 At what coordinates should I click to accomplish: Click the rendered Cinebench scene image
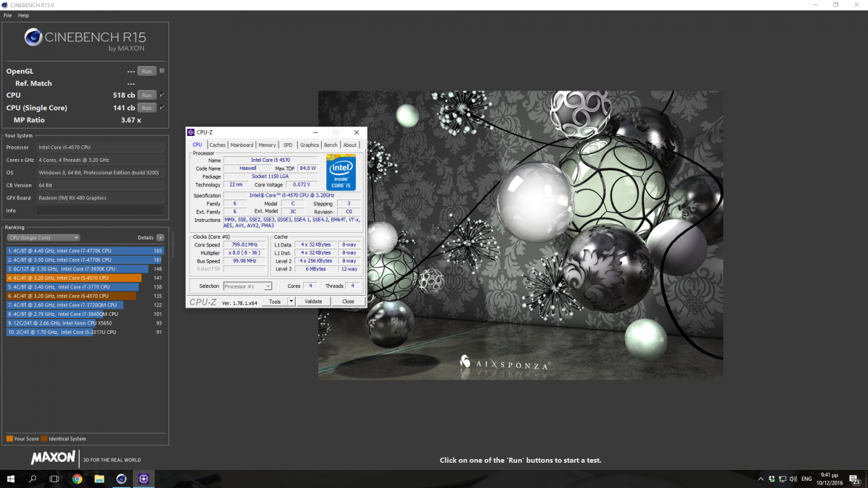520,234
